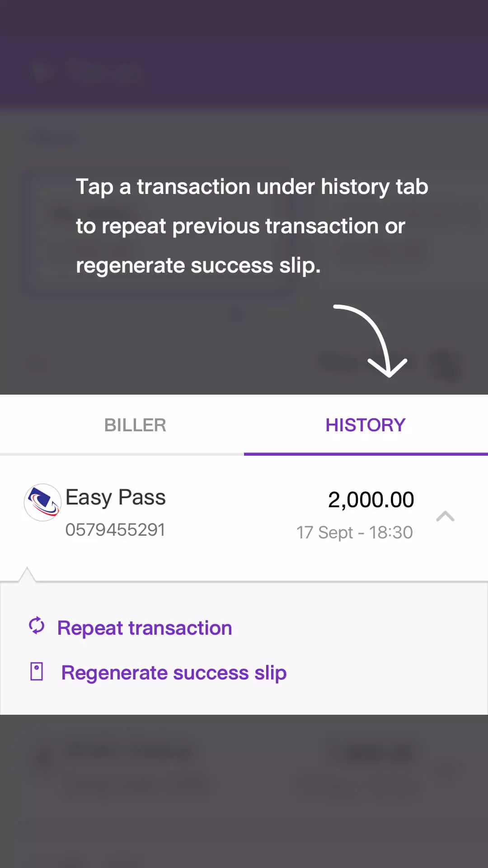Click the account number 0579455291
Screen dimensions: 488x868
[x=115, y=529]
